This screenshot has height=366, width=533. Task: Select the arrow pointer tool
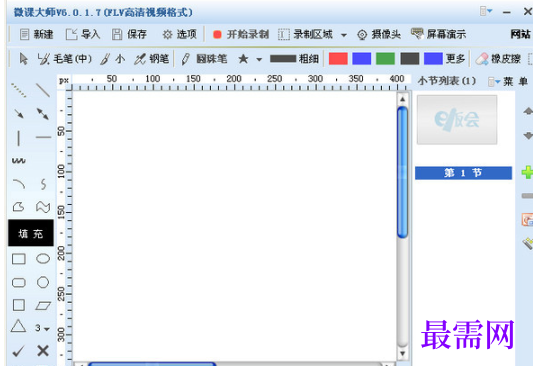23,59
